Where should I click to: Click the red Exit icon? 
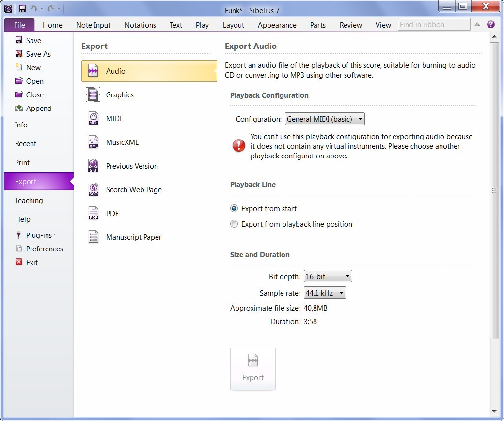click(19, 262)
